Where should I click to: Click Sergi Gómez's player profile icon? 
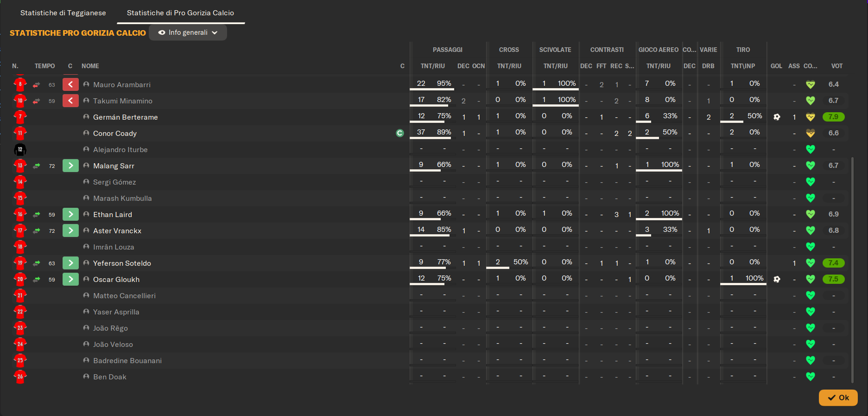86,182
